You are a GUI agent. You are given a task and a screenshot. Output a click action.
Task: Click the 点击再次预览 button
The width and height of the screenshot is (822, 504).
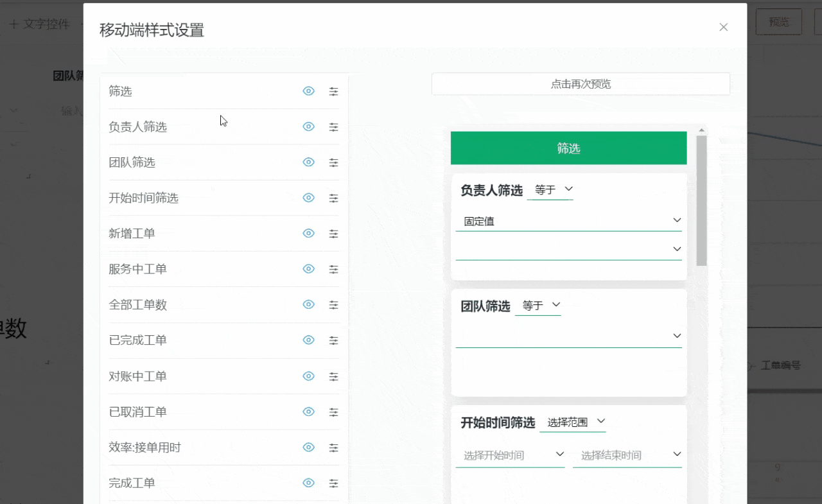pos(581,84)
